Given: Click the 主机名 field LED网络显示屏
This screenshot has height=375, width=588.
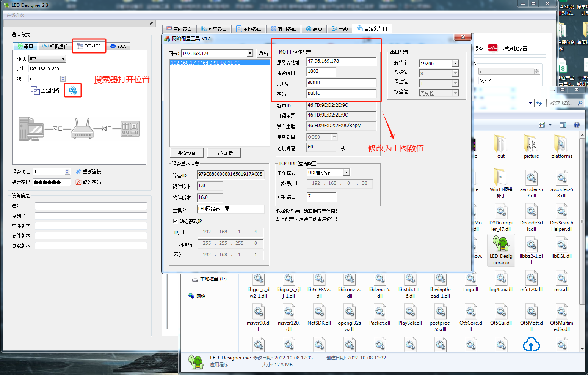Looking at the screenshot, I should (230, 209).
